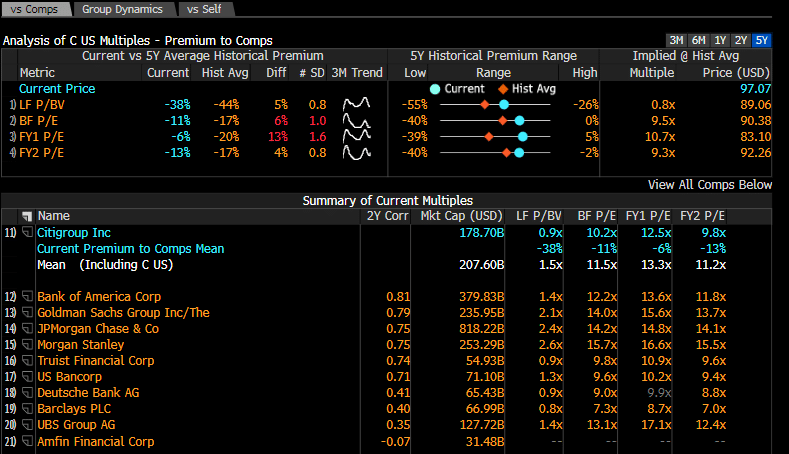The image size is (789, 454).
Task: Switch to the Group Dynamics tab
Action: pos(123,9)
